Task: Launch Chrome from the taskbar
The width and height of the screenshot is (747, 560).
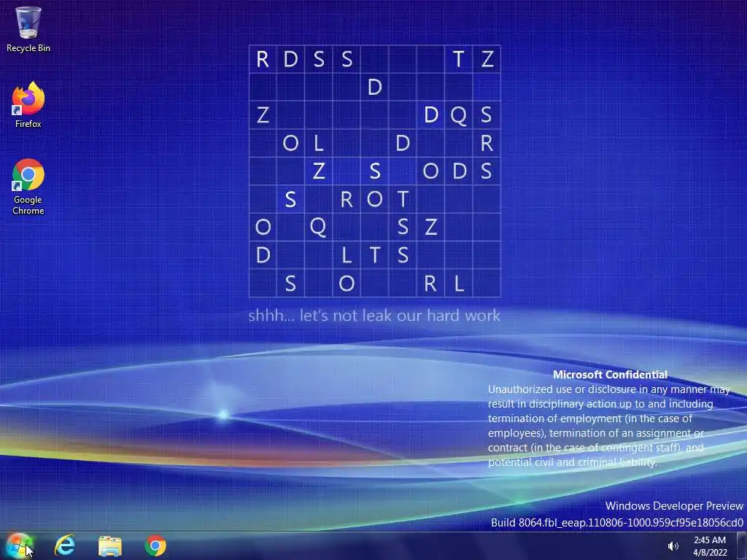Action: 155,545
